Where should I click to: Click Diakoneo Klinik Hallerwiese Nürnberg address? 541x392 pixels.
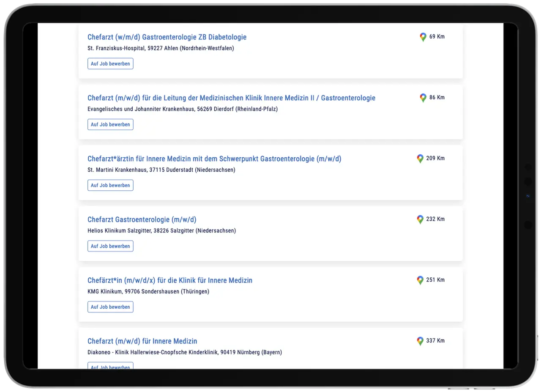(x=185, y=353)
